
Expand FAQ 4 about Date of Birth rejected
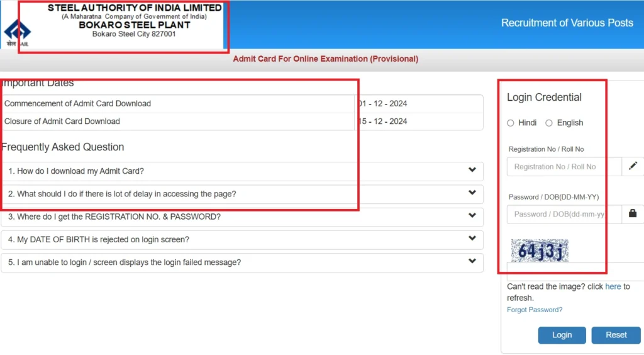(x=242, y=240)
